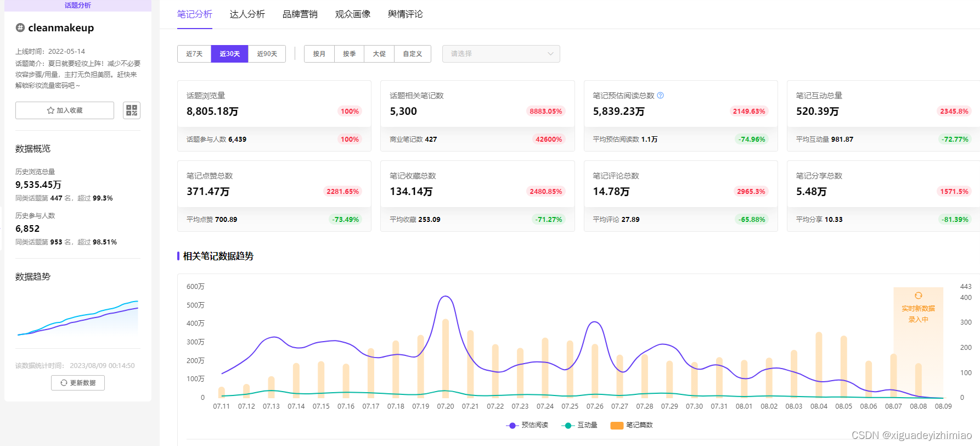980x446 pixels.
Task: Toggle 笔记篇数 legend series
Action: click(632, 425)
